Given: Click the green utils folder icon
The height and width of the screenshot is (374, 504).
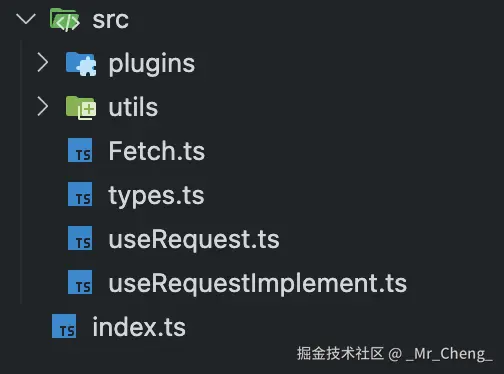Looking at the screenshot, I should pos(81,108).
